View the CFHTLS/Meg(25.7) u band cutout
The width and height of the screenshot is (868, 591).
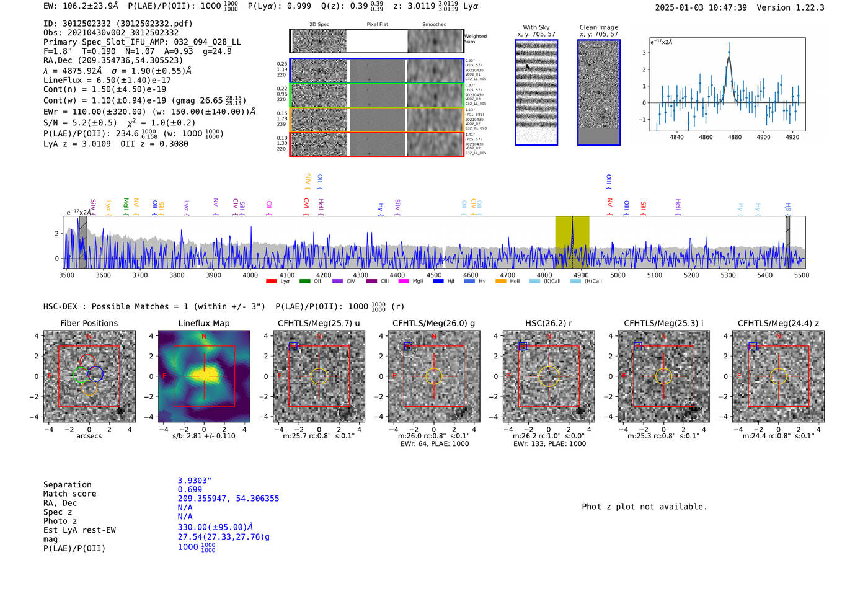319,376
